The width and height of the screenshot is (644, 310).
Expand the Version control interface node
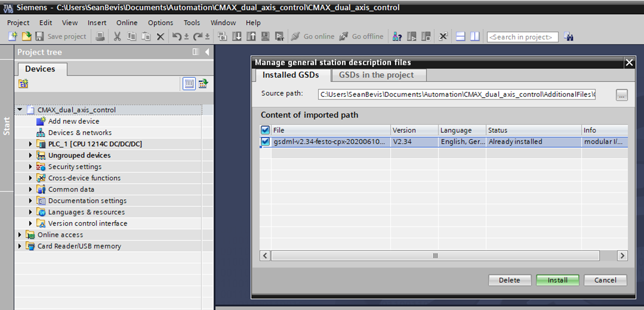[x=30, y=223]
